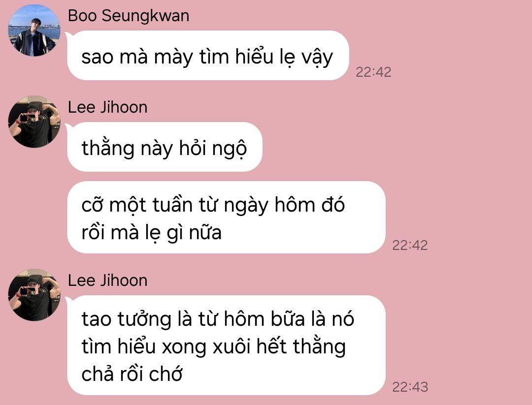Click the word "tuần" in Lee Jihoon's message
Screen dimensions: 532x405
pyautogui.click(x=172, y=205)
